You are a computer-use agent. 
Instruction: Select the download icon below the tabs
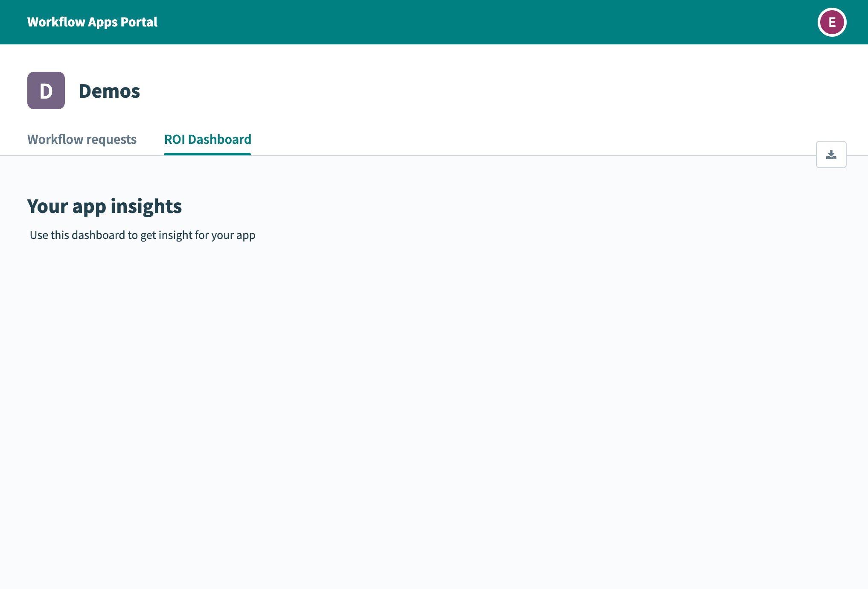(x=830, y=155)
